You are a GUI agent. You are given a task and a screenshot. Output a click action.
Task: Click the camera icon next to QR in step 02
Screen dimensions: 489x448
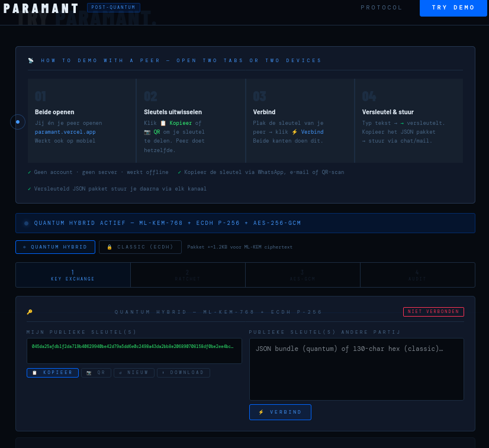(x=147, y=132)
